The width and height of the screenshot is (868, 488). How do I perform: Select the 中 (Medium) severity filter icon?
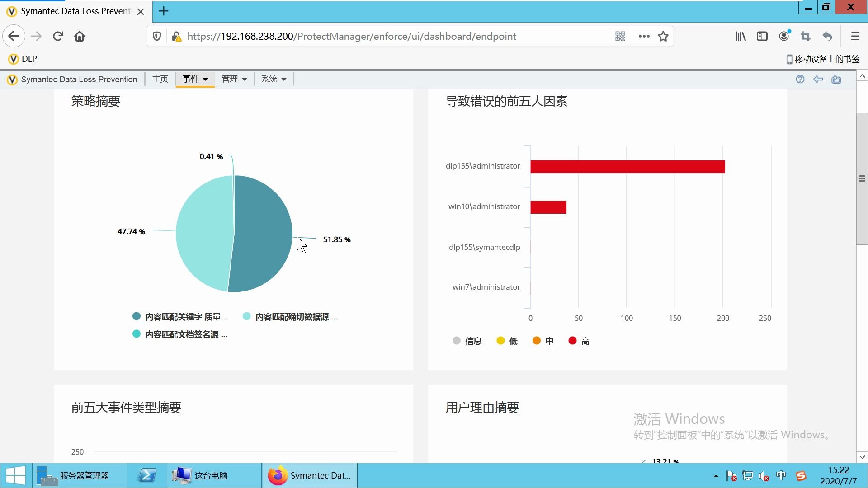[535, 341]
